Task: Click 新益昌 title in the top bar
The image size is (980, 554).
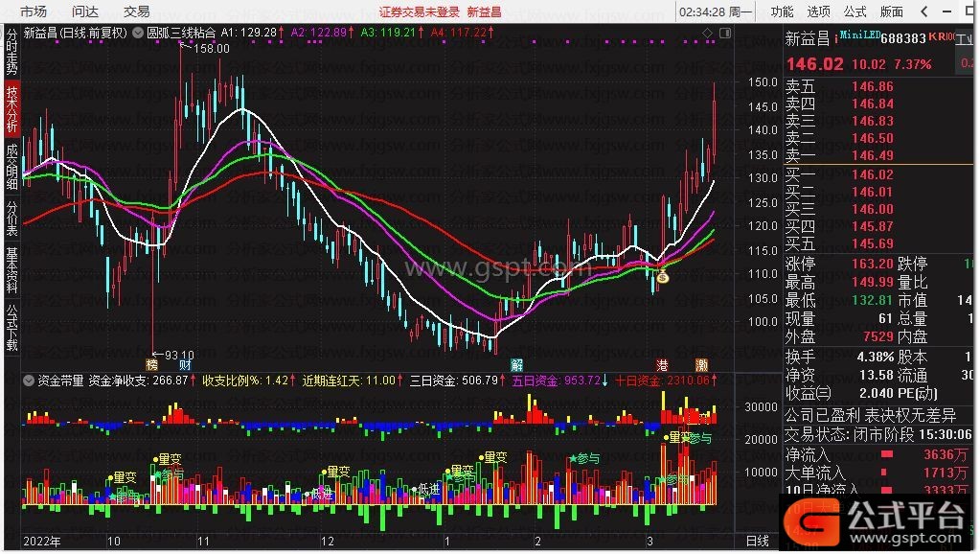Action: [x=485, y=12]
